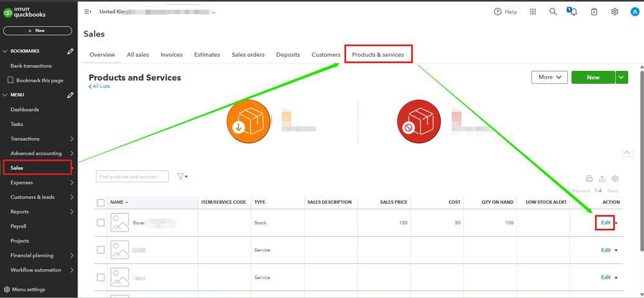The width and height of the screenshot is (644, 298).
Task: Open the apps grid icon
Action: pos(532,12)
